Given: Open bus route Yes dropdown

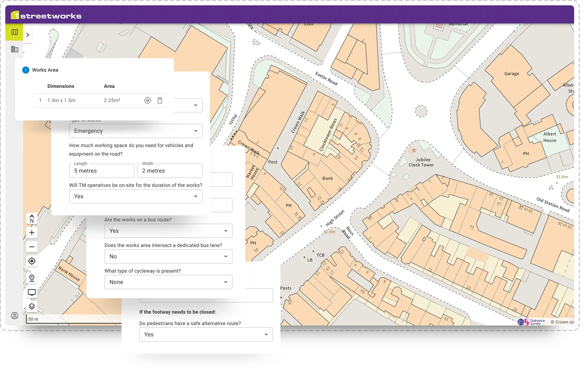Looking at the screenshot, I should coord(168,231).
